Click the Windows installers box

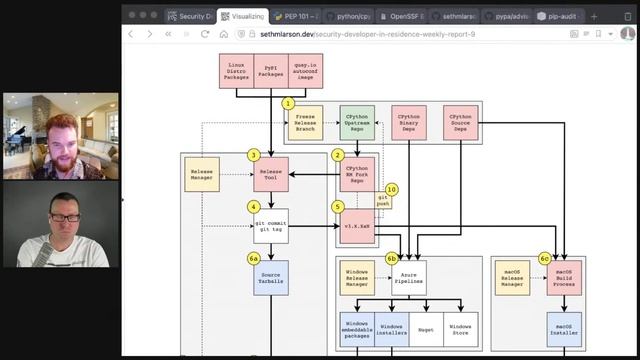[392, 330]
